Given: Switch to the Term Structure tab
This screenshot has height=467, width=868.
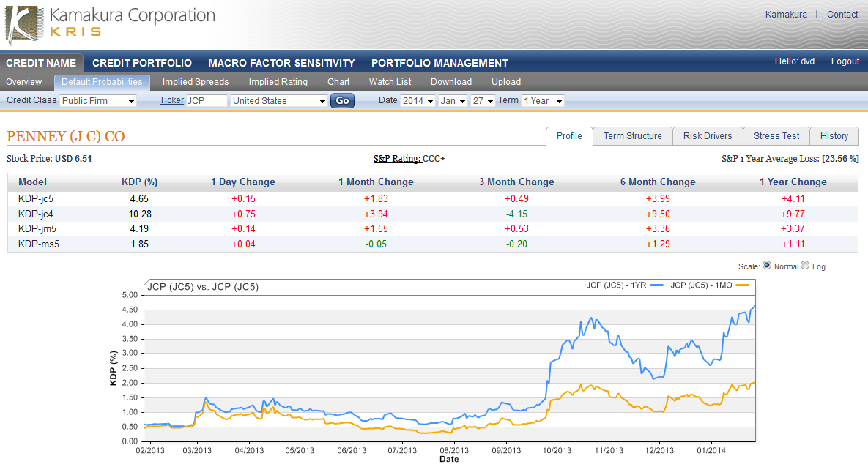Looking at the screenshot, I should 633,136.
